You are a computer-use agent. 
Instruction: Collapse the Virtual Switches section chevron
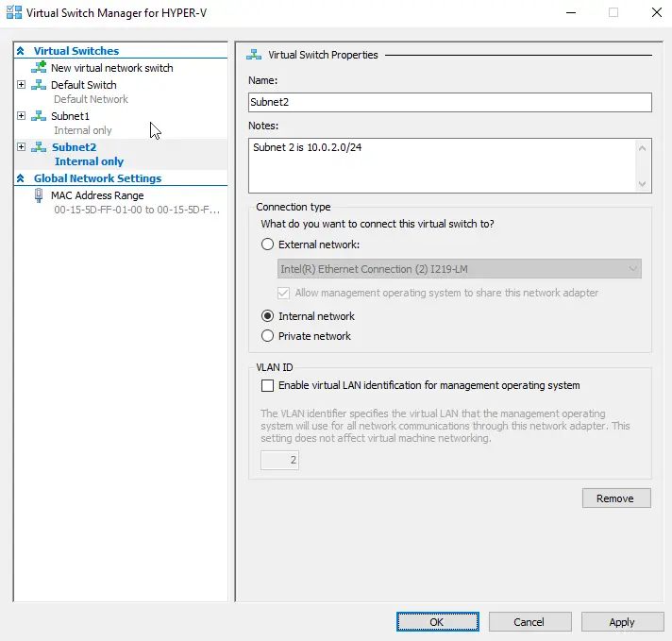click(x=20, y=51)
